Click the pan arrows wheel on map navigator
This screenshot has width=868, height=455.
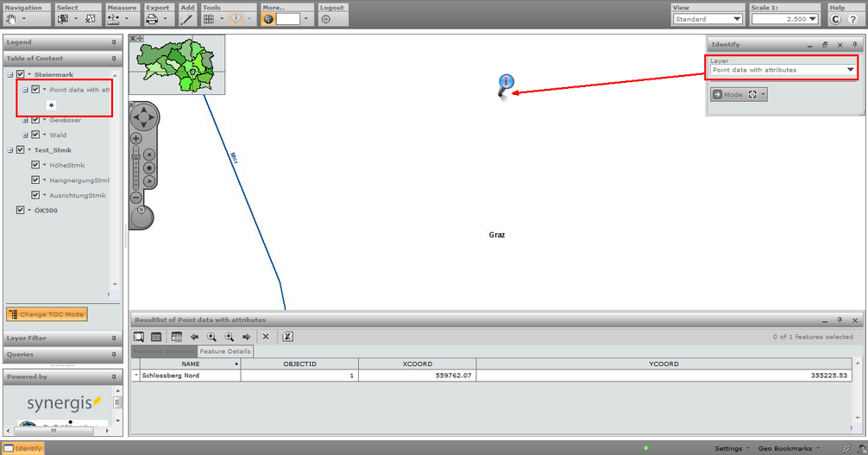(x=144, y=117)
